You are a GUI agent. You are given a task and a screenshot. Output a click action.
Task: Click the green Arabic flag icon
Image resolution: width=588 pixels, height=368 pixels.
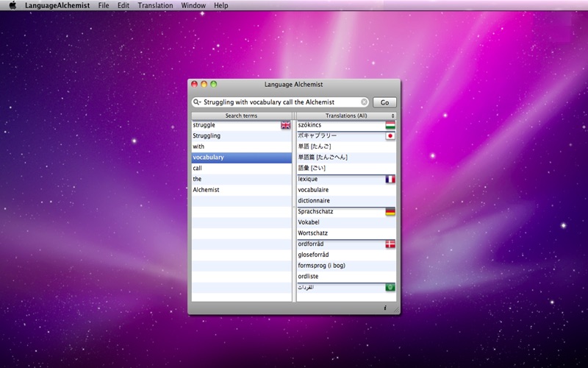[390, 288]
